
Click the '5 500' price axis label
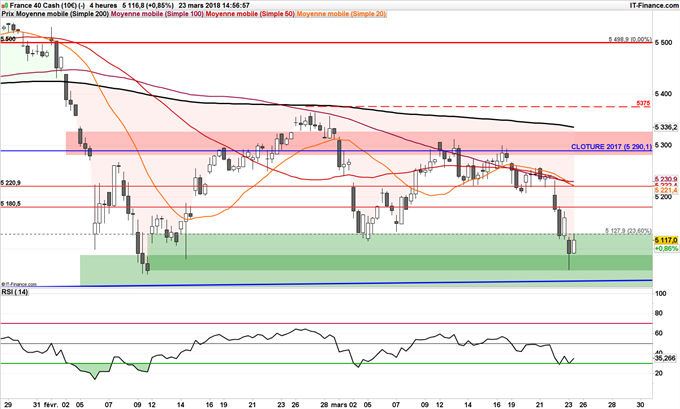[664, 43]
